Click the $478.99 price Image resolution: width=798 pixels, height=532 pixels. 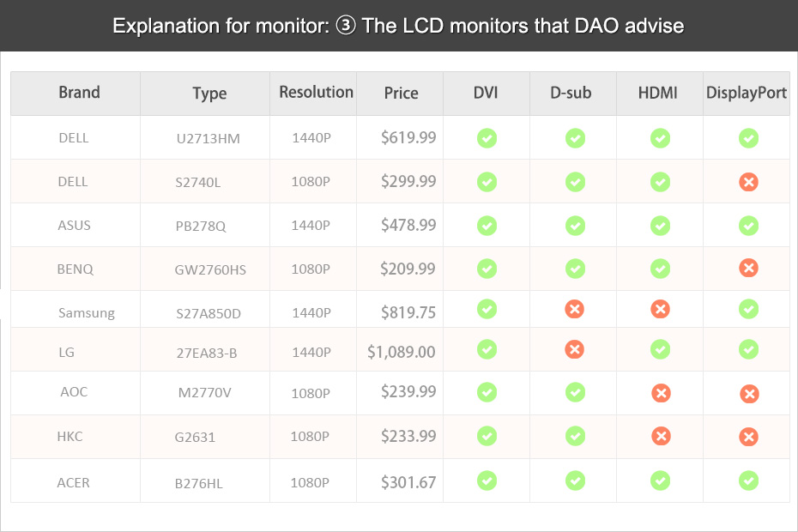point(408,225)
